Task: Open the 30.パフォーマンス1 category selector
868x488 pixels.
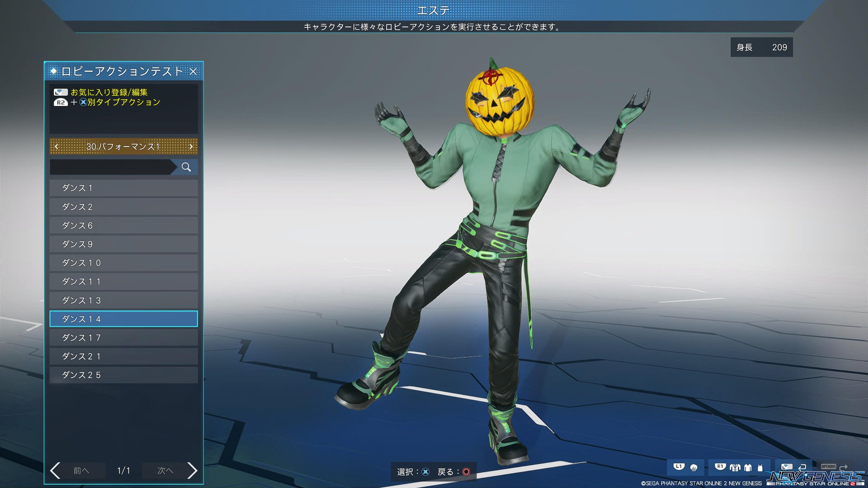Action: (x=123, y=147)
